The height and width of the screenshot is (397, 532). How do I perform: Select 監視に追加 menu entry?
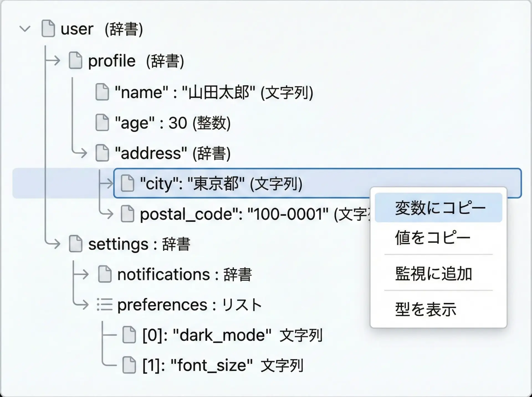[433, 274]
